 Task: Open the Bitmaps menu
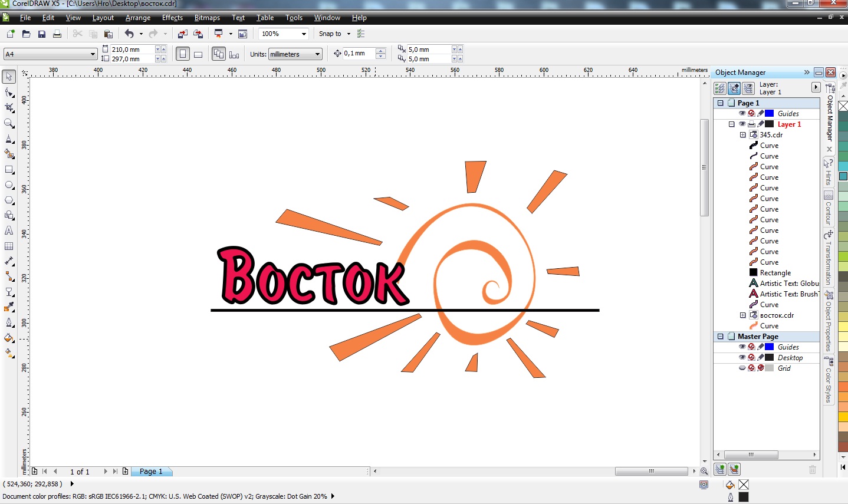tap(207, 18)
